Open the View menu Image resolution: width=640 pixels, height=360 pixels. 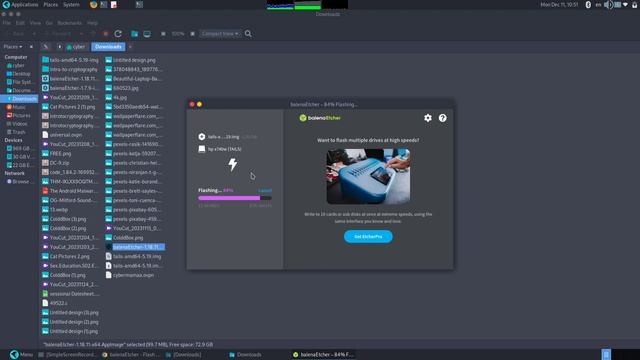coord(36,23)
